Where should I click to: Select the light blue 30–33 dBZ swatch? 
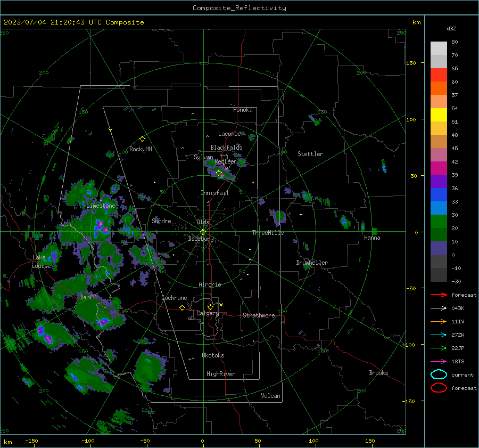pos(439,208)
